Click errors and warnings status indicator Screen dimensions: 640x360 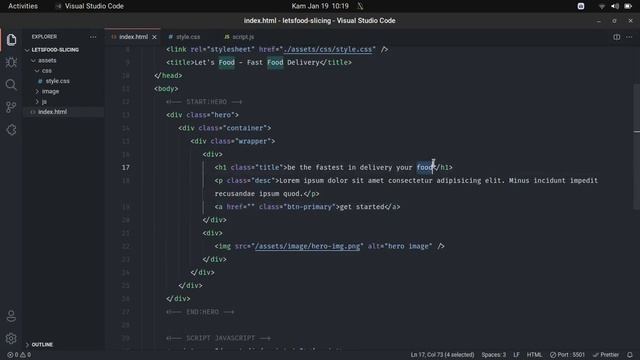tap(19, 355)
